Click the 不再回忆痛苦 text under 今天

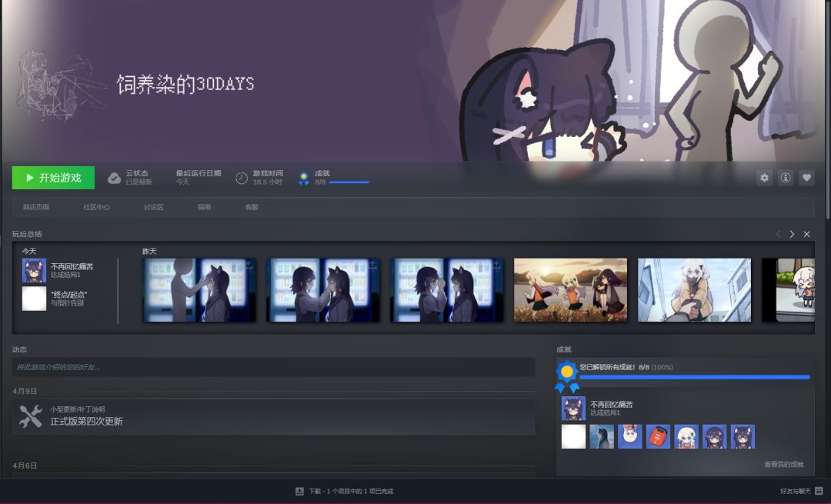tap(72, 266)
